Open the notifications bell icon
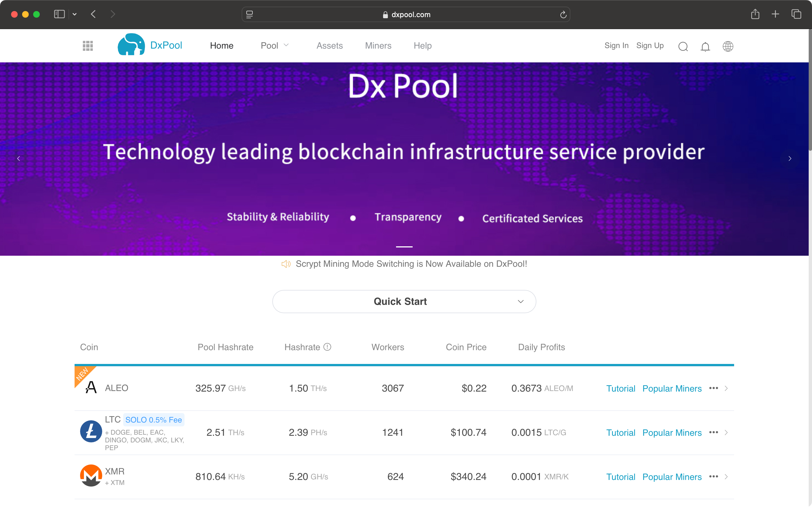Image resolution: width=812 pixels, height=507 pixels. click(x=705, y=46)
